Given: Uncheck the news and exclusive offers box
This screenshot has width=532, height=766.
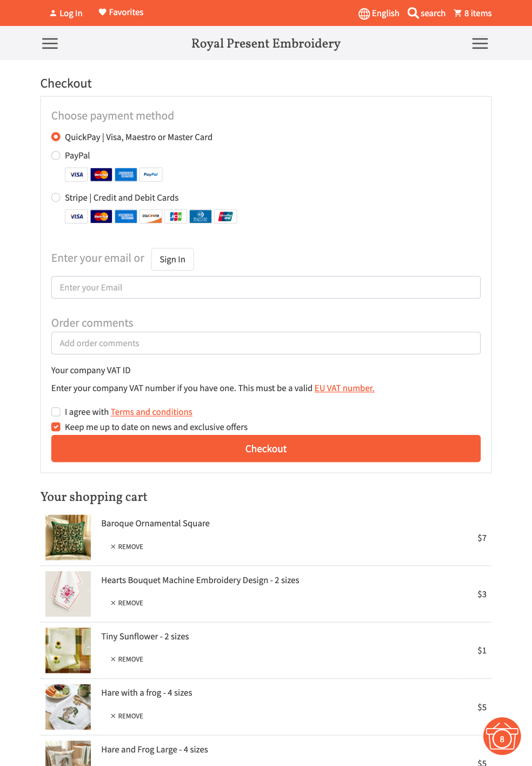Looking at the screenshot, I should tap(56, 427).
